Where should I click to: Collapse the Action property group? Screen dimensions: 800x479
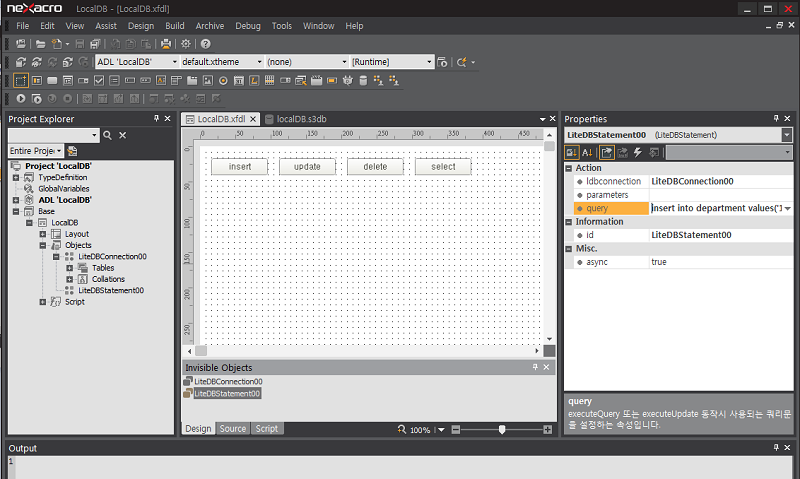569,168
